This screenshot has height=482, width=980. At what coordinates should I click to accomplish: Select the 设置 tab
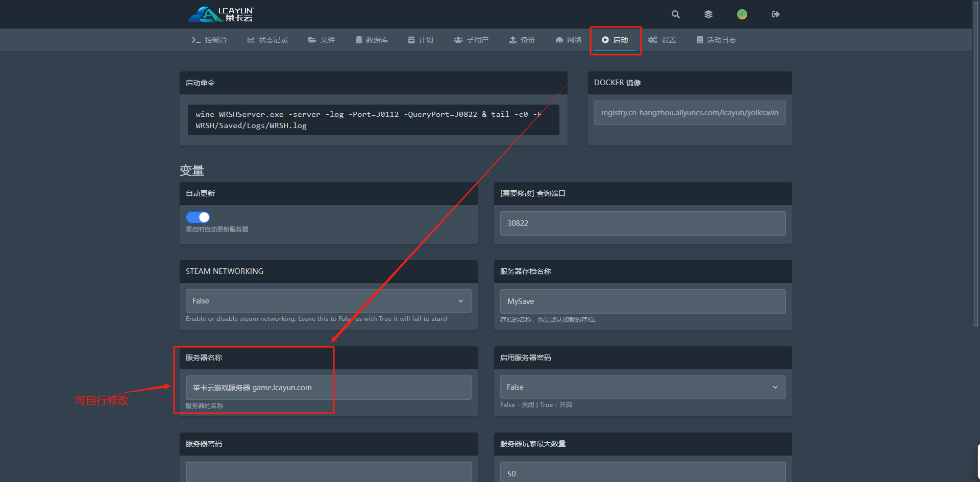(x=662, y=40)
